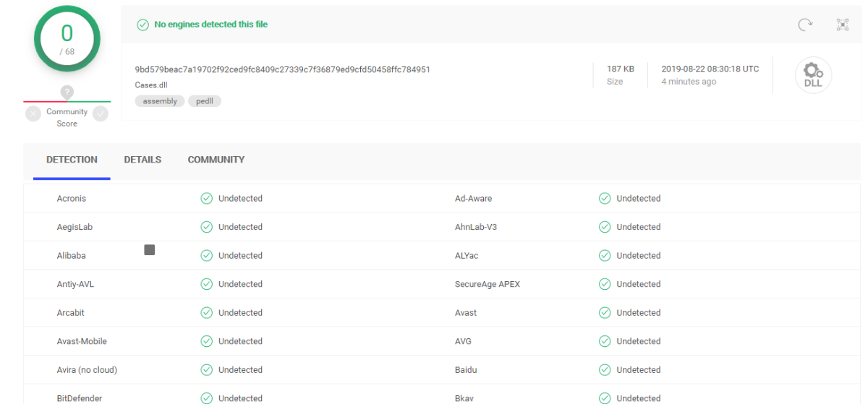Click the Avast engine name
The height and width of the screenshot is (404, 868).
tap(466, 313)
